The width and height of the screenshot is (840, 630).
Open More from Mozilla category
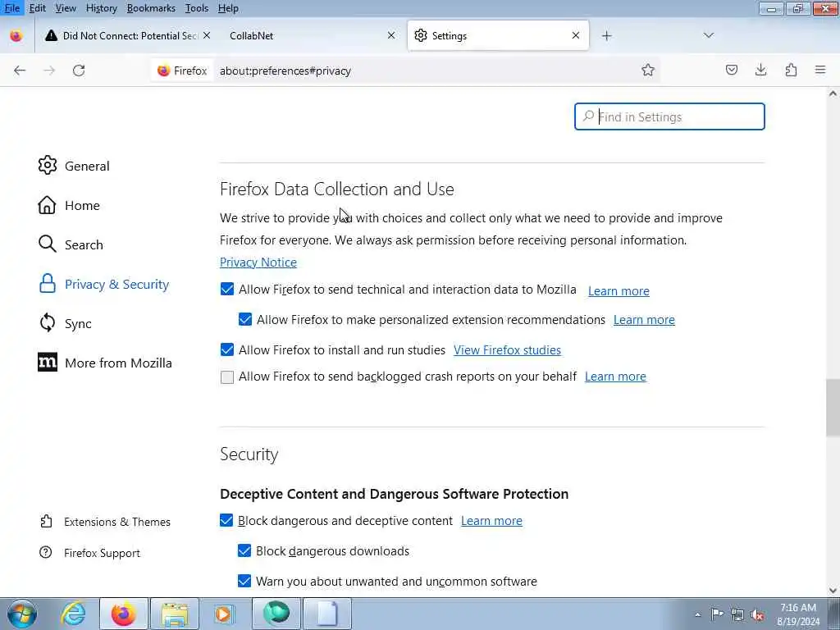tap(105, 363)
